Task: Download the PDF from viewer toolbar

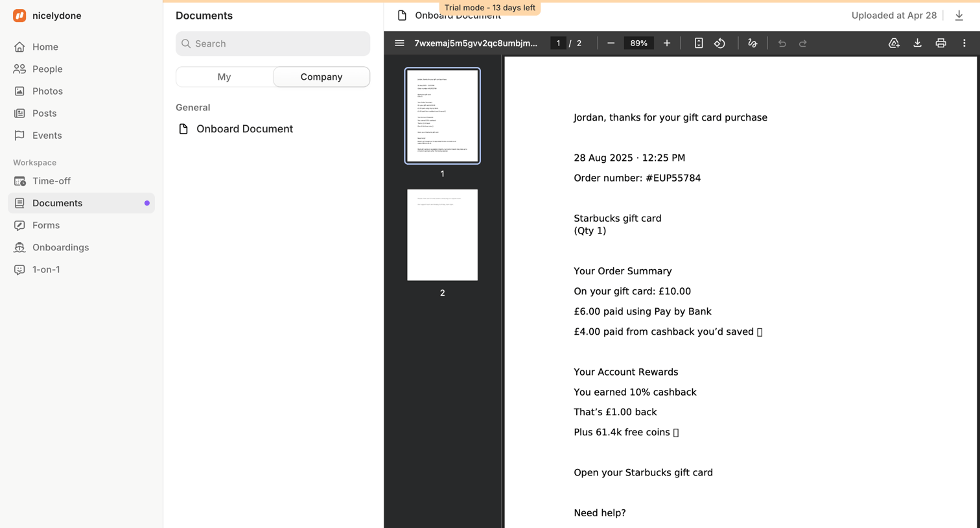Action: tap(917, 43)
